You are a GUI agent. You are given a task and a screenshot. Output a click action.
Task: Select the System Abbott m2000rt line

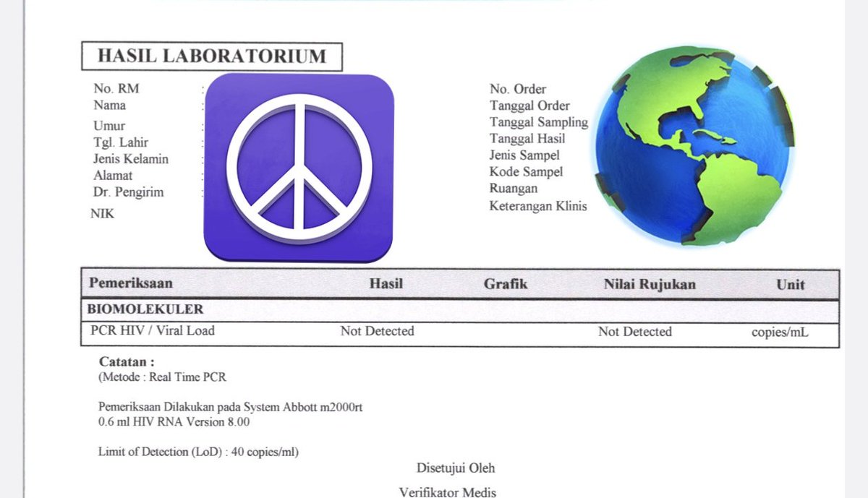click(x=231, y=408)
